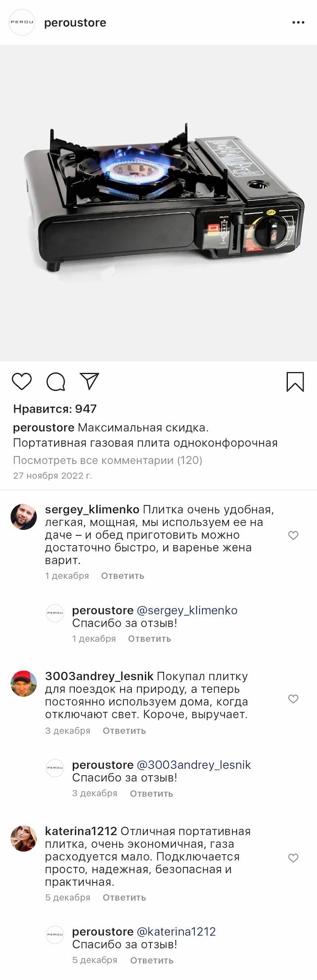Image resolution: width=317 pixels, height=980 pixels.
Task: Open the @3003andrey_lesnik mention link
Action: tap(194, 765)
